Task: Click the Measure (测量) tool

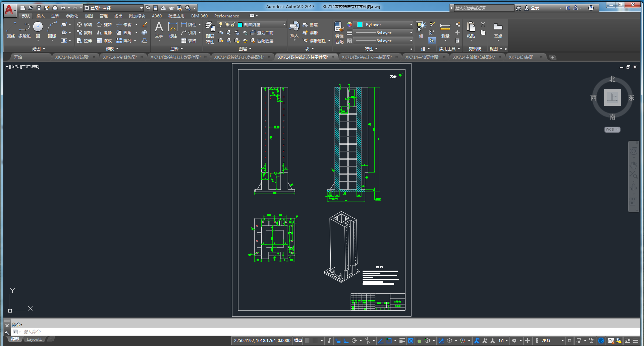Action: [445, 30]
